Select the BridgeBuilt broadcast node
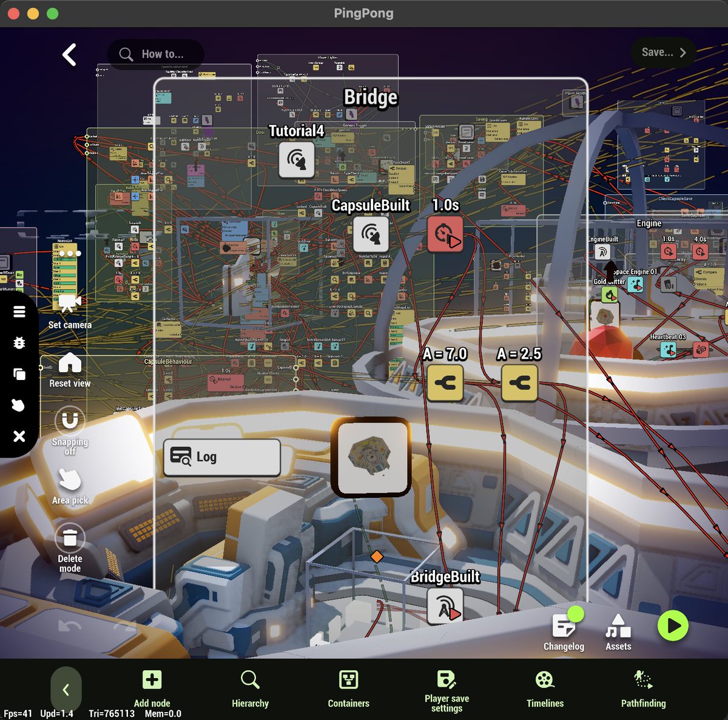The width and height of the screenshot is (728, 720). pos(445,606)
